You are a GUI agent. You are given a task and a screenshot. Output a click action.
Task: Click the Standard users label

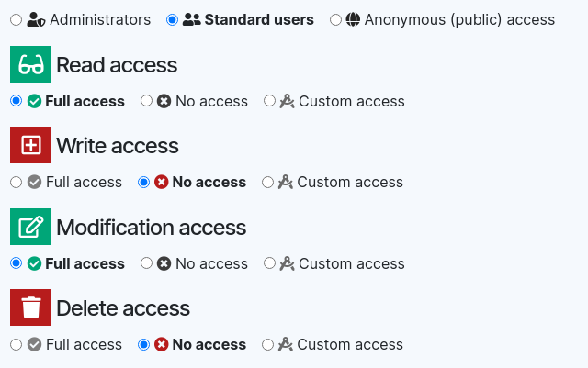click(258, 19)
